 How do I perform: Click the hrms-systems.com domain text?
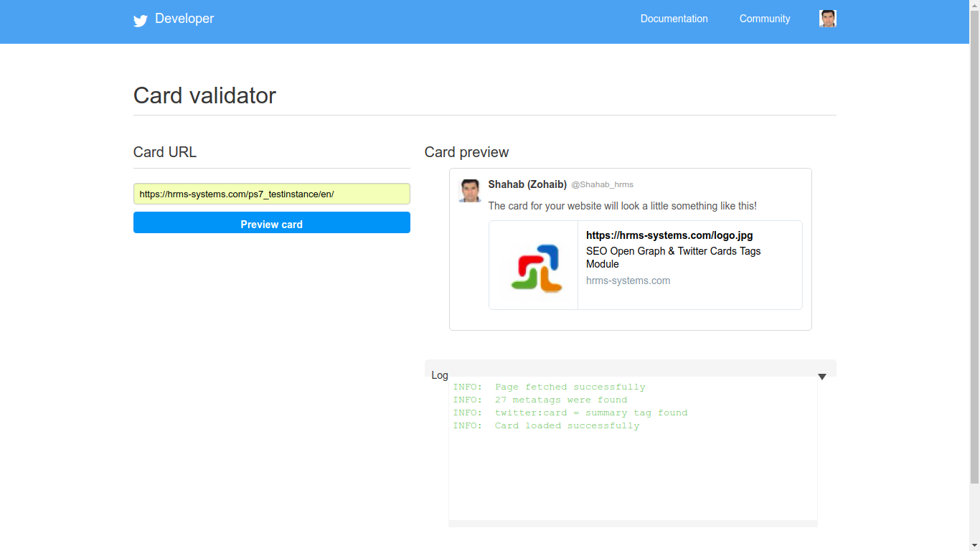[x=628, y=281]
